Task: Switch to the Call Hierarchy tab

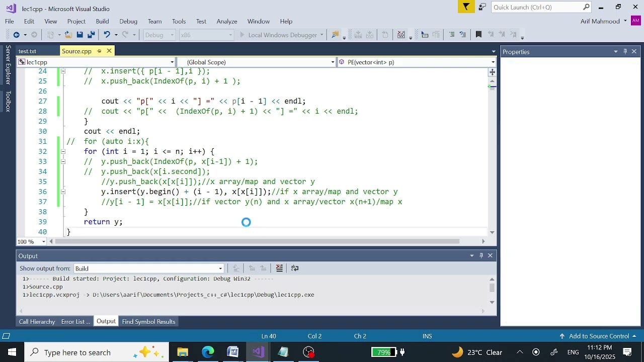Action: tap(37, 321)
